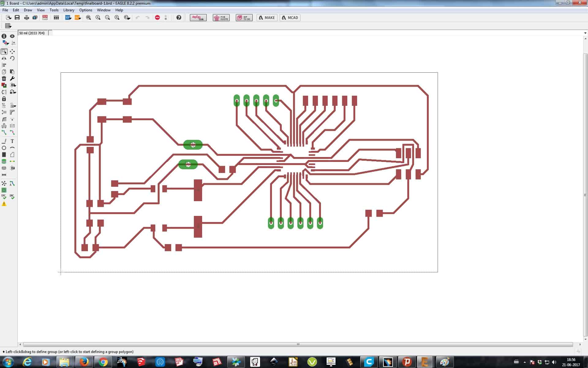The image size is (588, 368).
Task: Open the design block sheet icon
Action: (56, 17)
